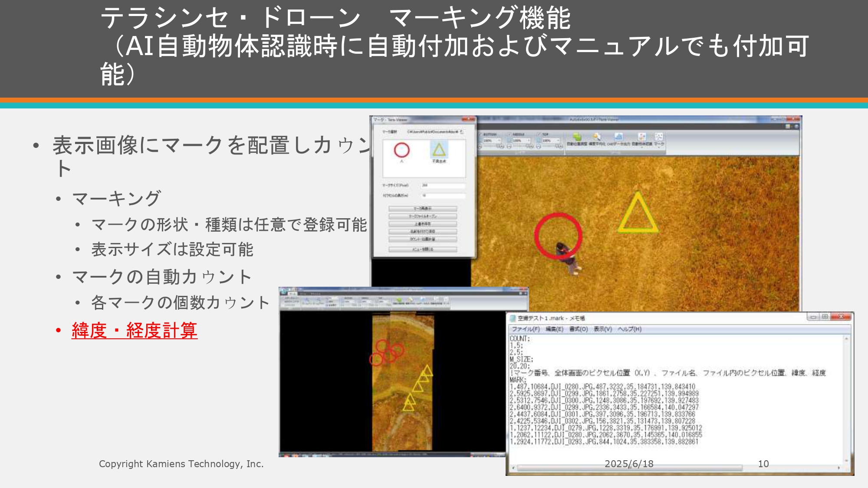Click the 緯度・経度計算 hyperlink
The image size is (868, 488).
[x=135, y=331]
